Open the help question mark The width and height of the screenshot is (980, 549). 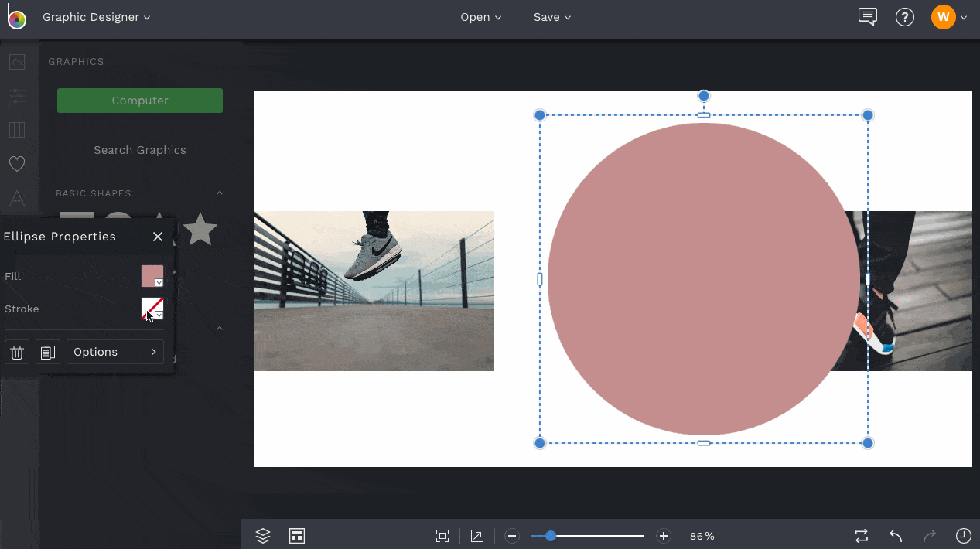click(x=904, y=17)
